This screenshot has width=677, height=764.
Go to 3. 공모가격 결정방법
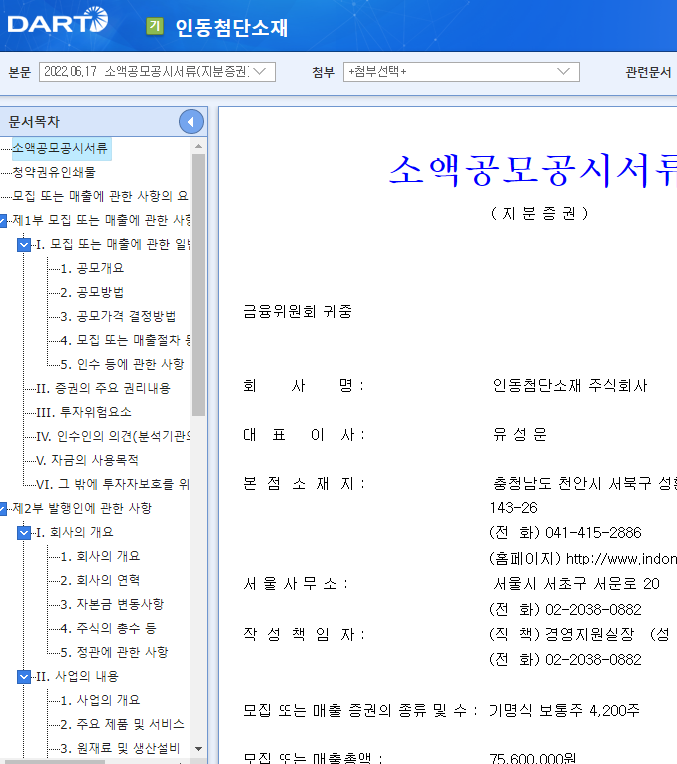click(x=118, y=316)
